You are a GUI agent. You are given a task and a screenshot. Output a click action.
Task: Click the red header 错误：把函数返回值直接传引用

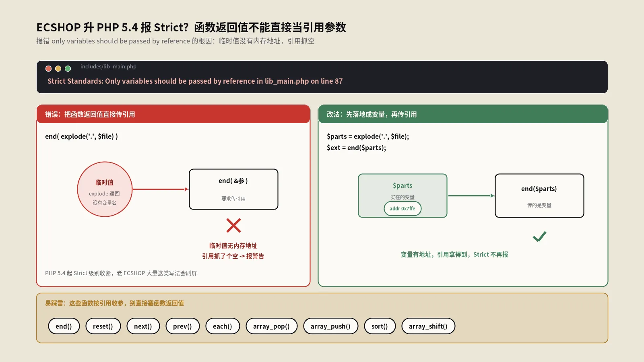tap(173, 114)
